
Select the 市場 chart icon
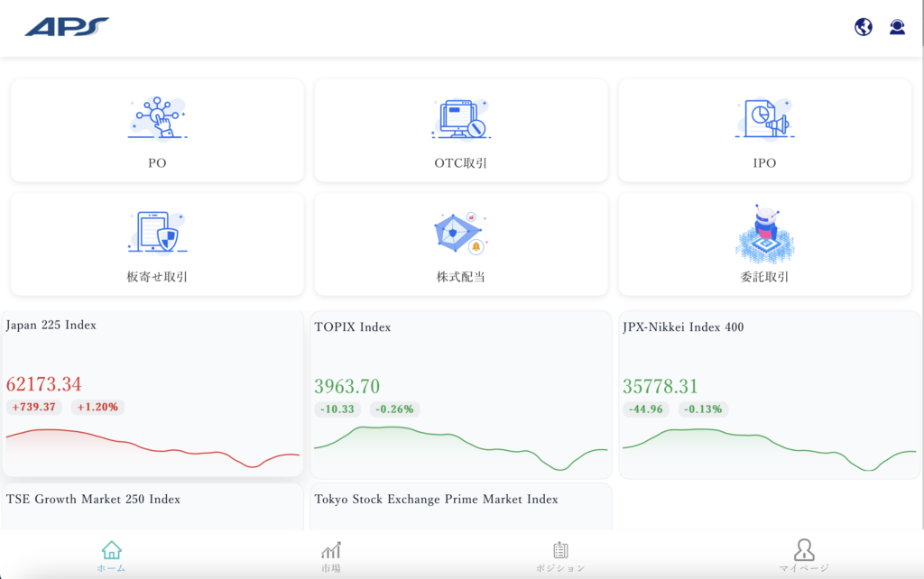click(x=330, y=550)
